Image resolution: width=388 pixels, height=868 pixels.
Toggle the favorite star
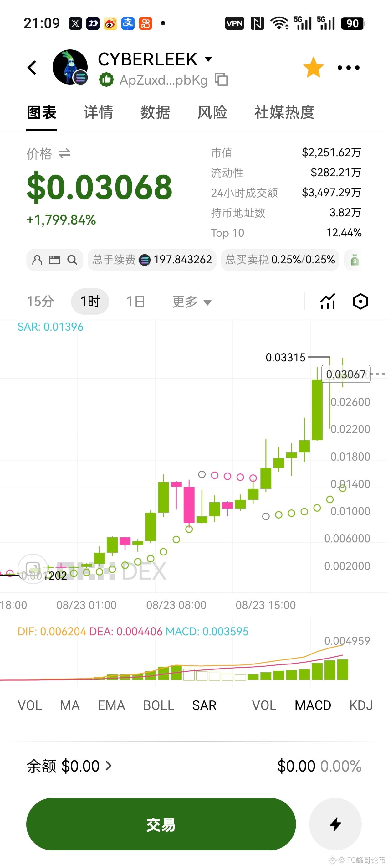[313, 67]
